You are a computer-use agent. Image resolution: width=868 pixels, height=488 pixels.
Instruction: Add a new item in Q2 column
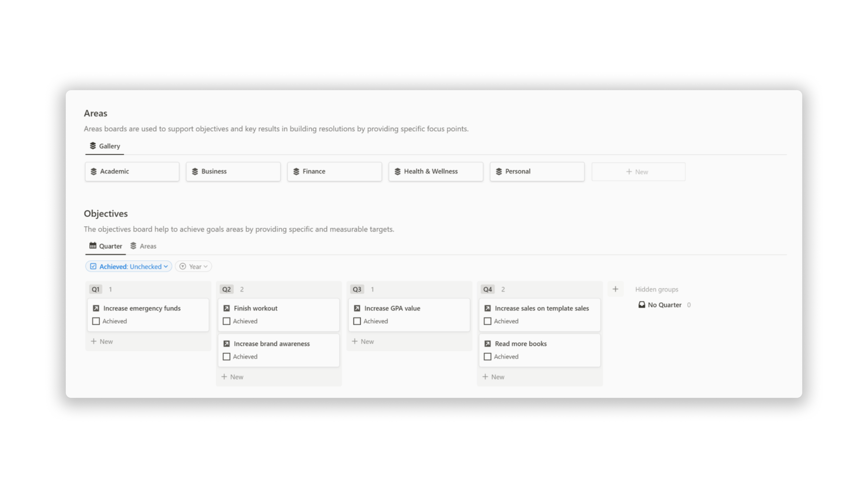coord(232,377)
